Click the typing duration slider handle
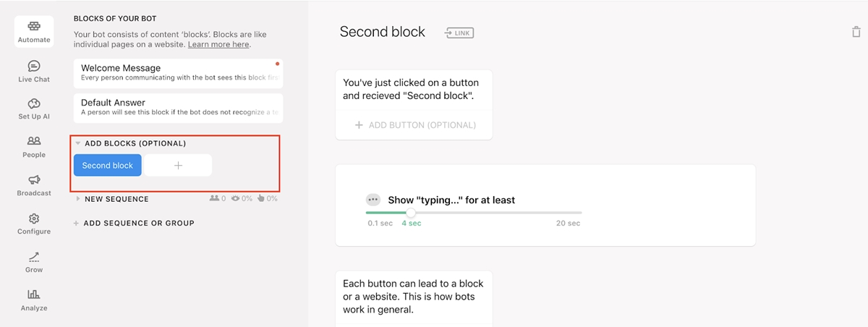868x327 pixels. 411,213
